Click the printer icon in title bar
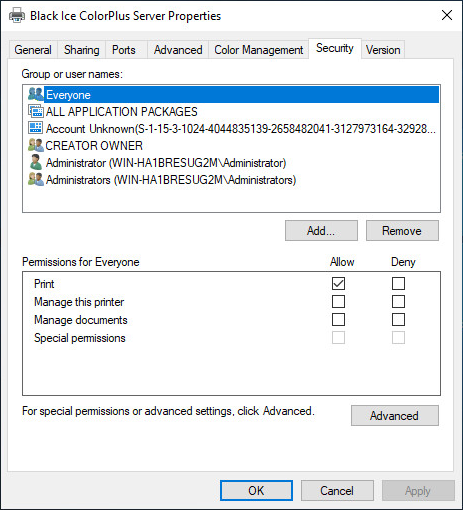Viewport: 463px width, 510px height. [17, 16]
